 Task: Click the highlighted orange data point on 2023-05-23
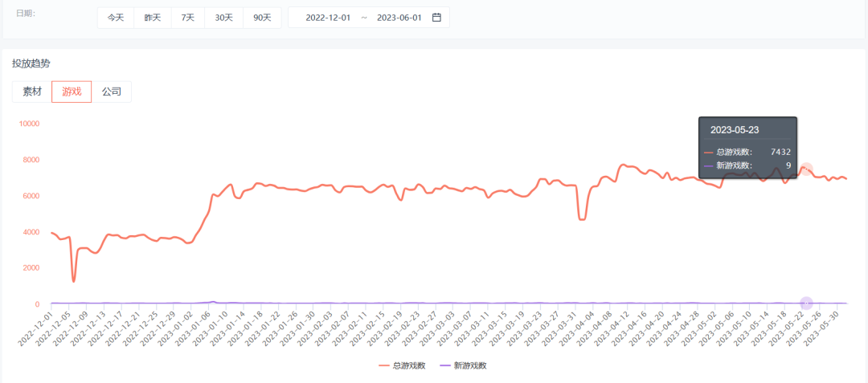[x=807, y=169]
